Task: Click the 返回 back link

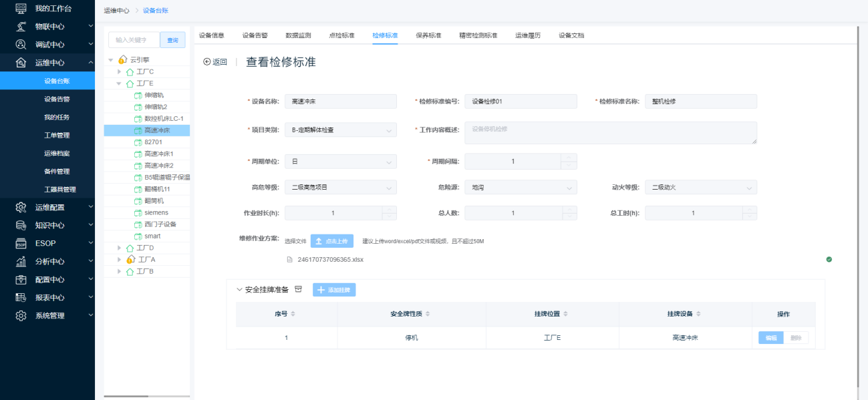Action: pyautogui.click(x=215, y=62)
